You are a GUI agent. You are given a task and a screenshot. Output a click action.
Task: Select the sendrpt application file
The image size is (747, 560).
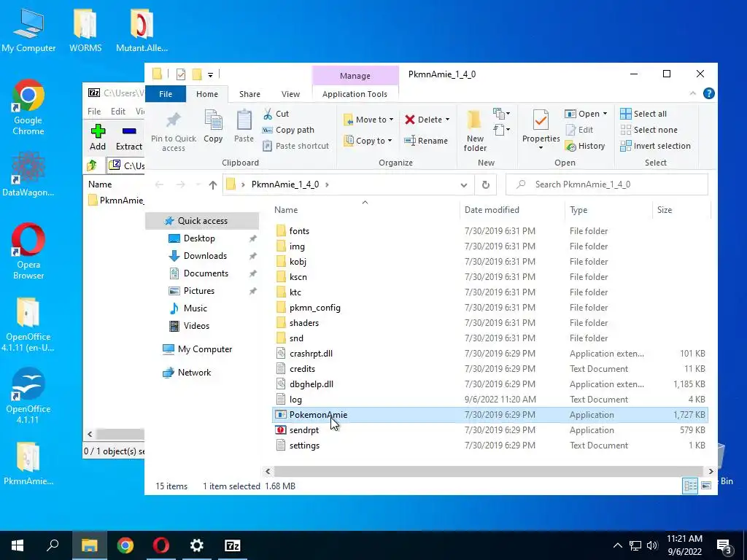304,430
